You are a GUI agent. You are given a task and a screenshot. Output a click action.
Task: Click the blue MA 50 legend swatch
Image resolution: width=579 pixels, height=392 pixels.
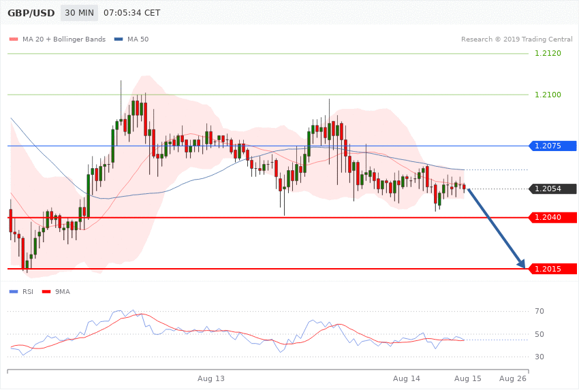click(x=119, y=39)
